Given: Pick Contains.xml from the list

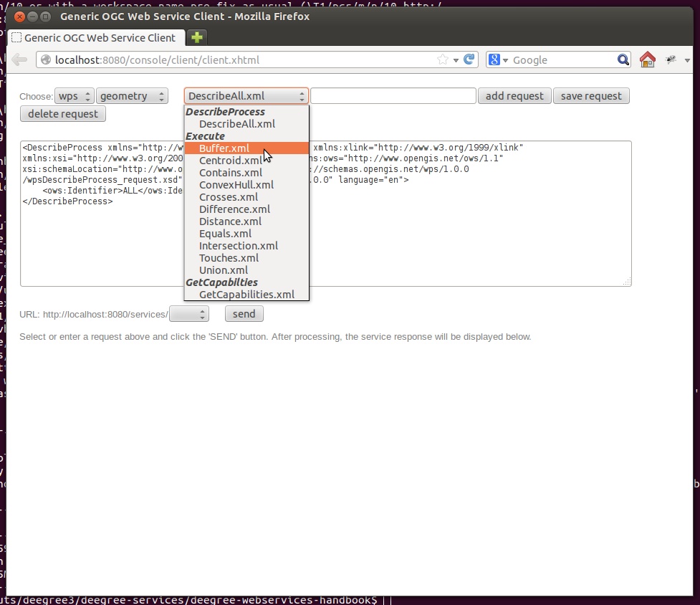Looking at the screenshot, I should (x=246, y=173).
